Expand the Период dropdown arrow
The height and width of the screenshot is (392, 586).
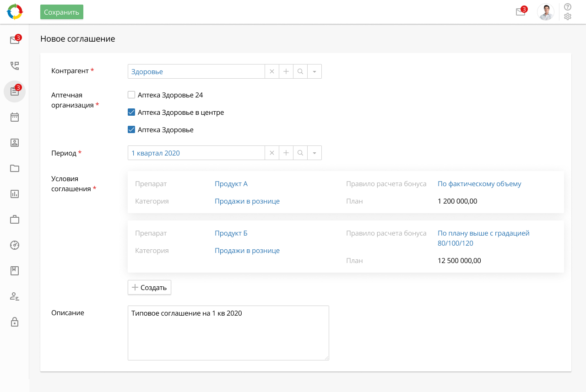click(x=315, y=153)
